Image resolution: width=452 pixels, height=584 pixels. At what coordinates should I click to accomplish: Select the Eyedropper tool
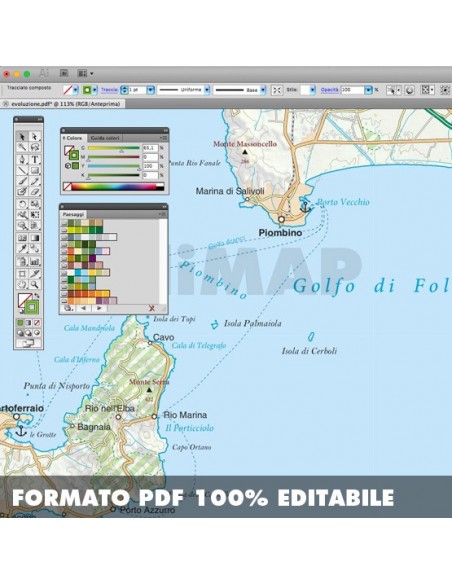click(22, 248)
